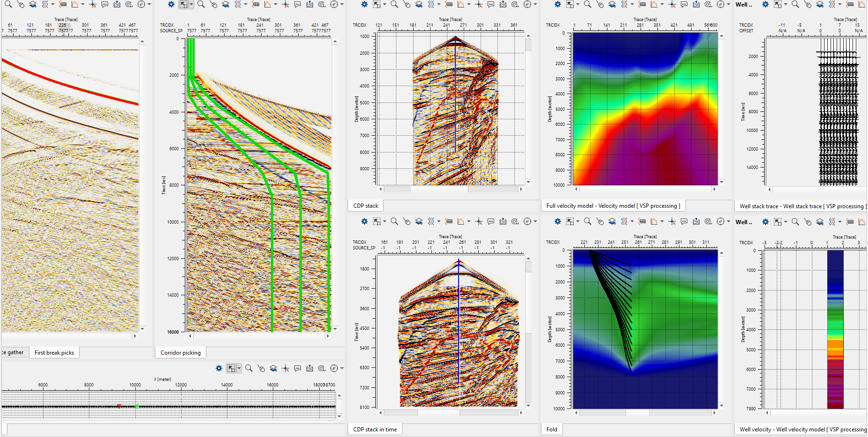Click scroll-down arrow of Corridor picking vertical scrollbar
Viewport: 868px width, 437px height.
point(335,329)
